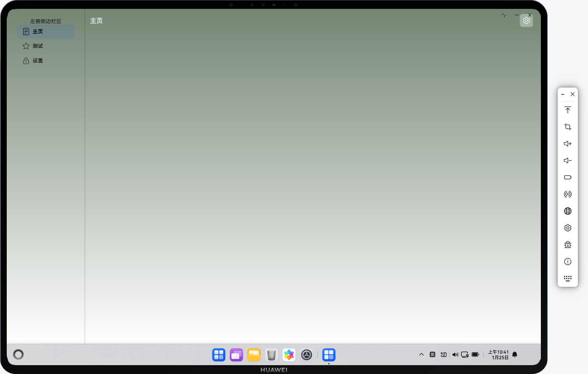Open the notification bell in the taskbar
This screenshot has width=588, height=374.
515,355
